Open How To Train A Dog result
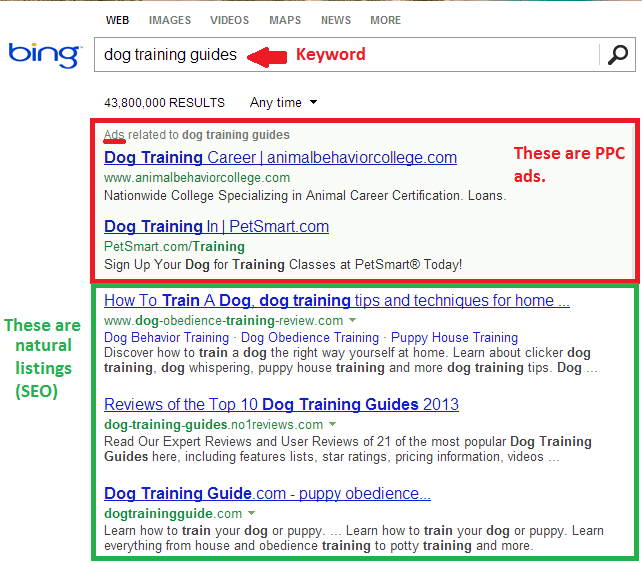The height and width of the screenshot is (563, 642). pos(337,301)
